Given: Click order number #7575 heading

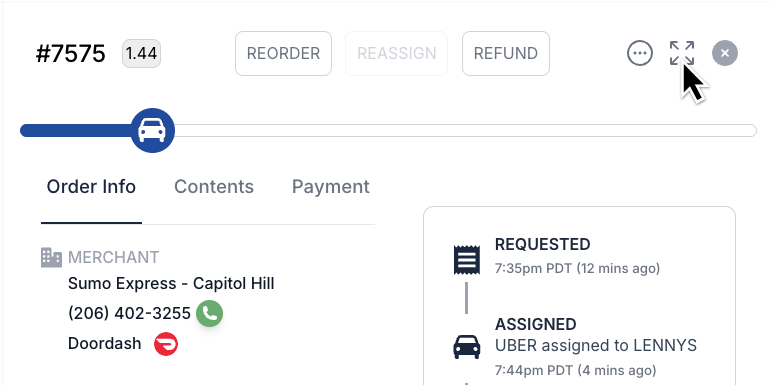Looking at the screenshot, I should pos(70,53).
